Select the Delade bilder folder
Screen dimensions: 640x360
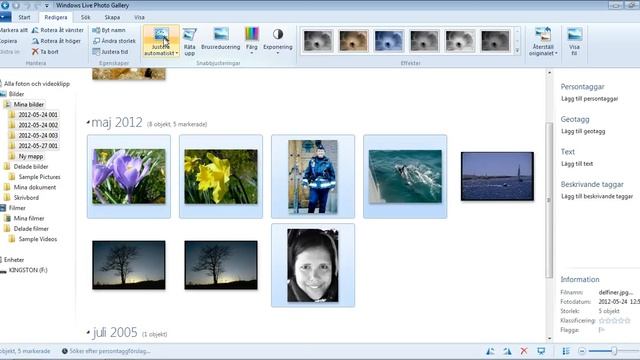point(31,167)
